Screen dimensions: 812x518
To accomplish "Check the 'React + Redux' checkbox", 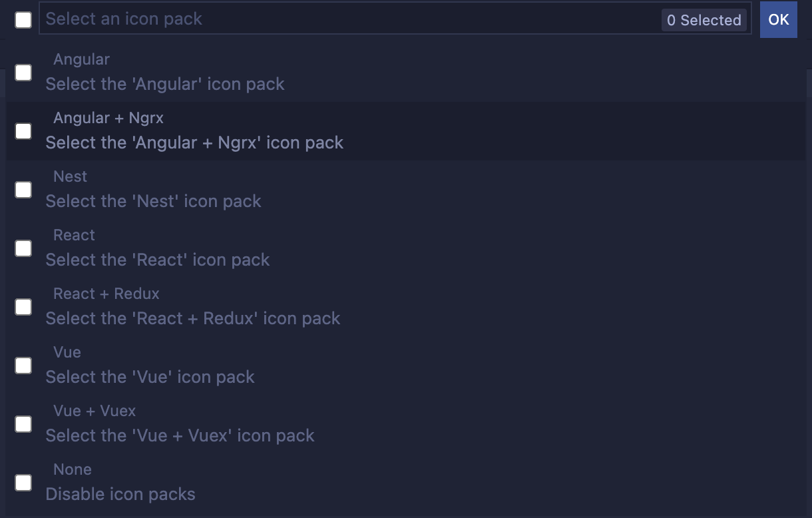I will tap(23, 307).
